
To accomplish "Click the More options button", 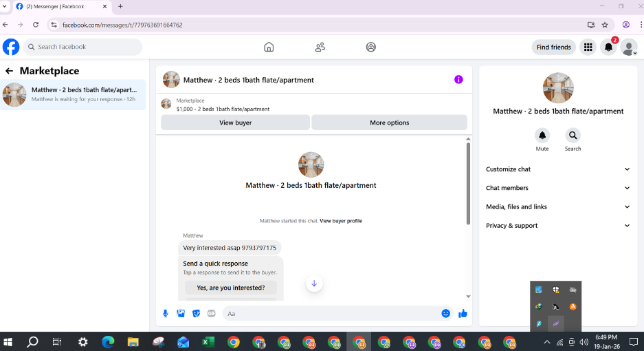I will click(x=390, y=123).
